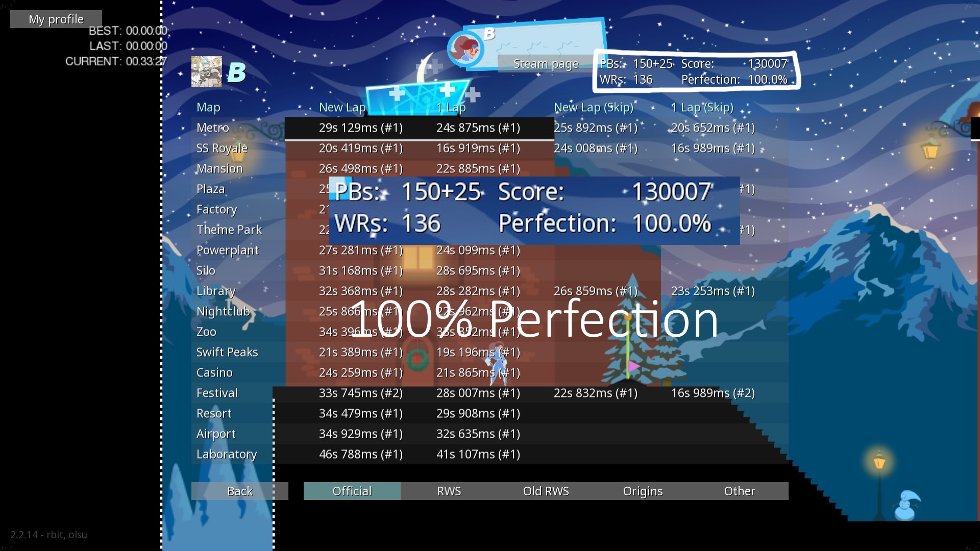Image resolution: width=980 pixels, height=551 pixels.
Task: Click the 1 Lap (Skip) column header
Action: click(702, 107)
